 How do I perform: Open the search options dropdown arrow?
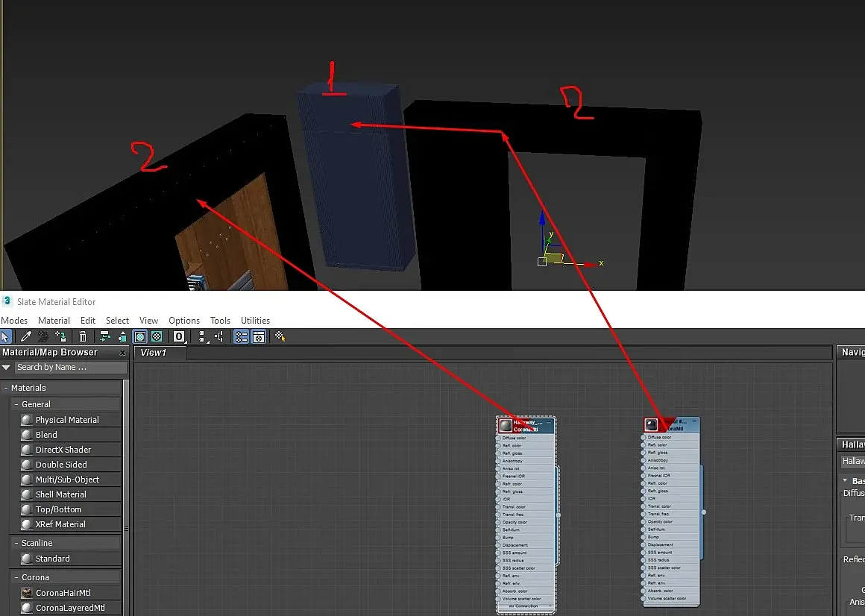[x=6, y=367]
